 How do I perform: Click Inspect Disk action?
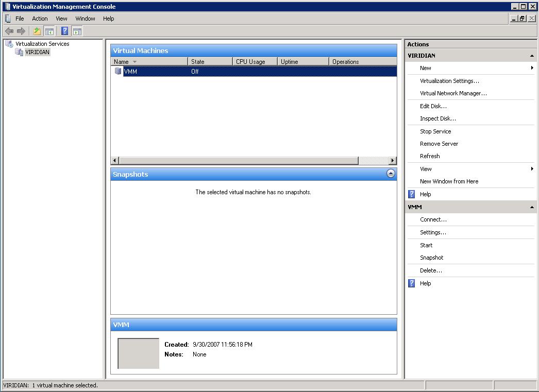(x=437, y=118)
